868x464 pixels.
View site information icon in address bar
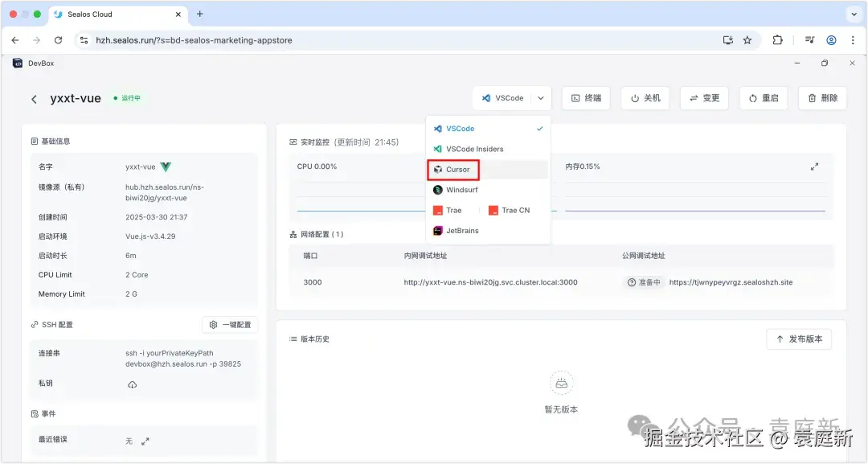click(84, 40)
